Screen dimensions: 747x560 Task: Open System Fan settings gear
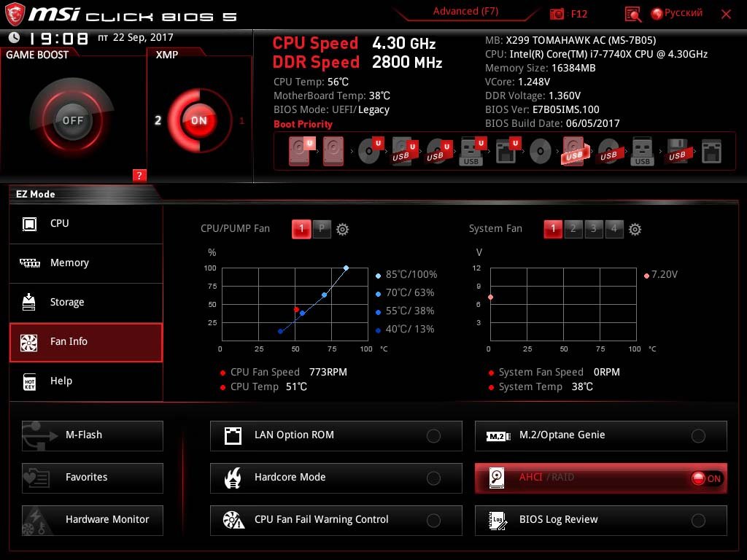[635, 230]
